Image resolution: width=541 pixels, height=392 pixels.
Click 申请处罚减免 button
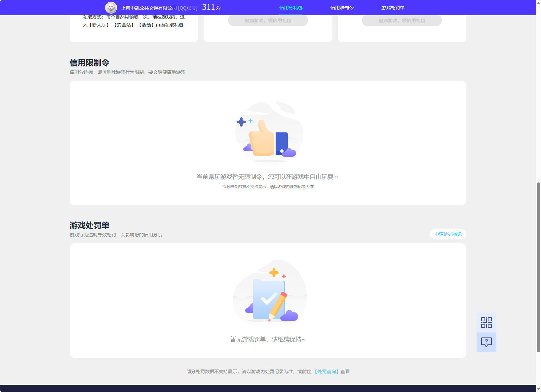coord(448,234)
